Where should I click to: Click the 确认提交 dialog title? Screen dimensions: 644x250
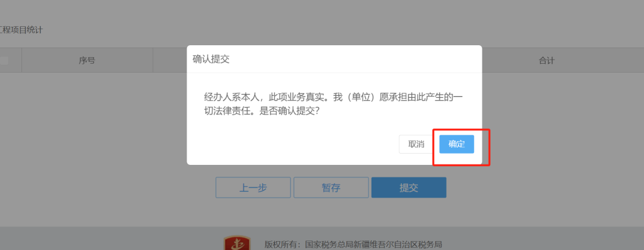pyautogui.click(x=211, y=59)
